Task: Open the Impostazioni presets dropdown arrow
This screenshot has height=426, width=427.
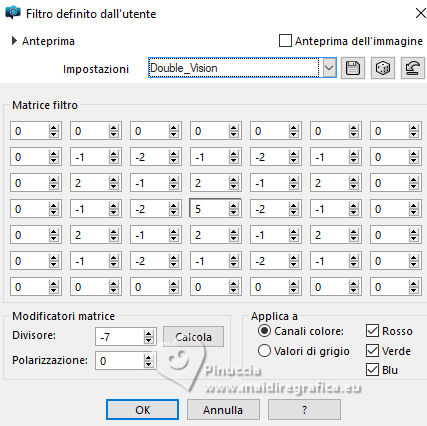Action: click(x=329, y=68)
